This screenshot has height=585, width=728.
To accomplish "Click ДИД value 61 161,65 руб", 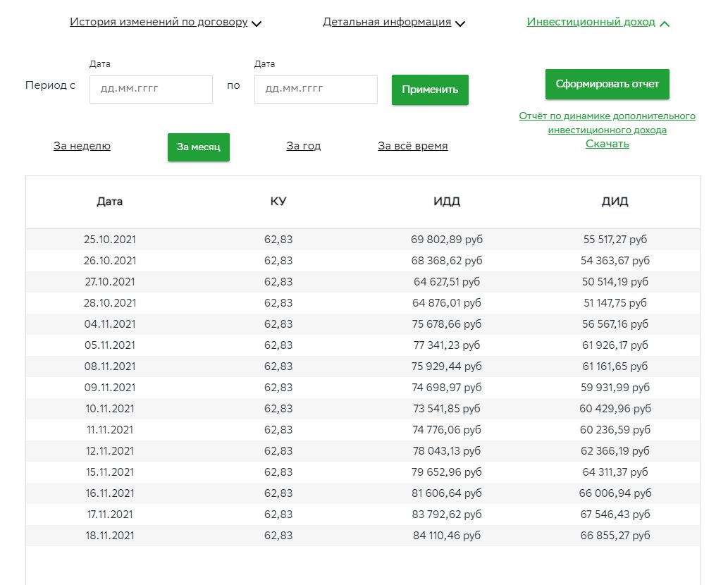I will tap(615, 367).
